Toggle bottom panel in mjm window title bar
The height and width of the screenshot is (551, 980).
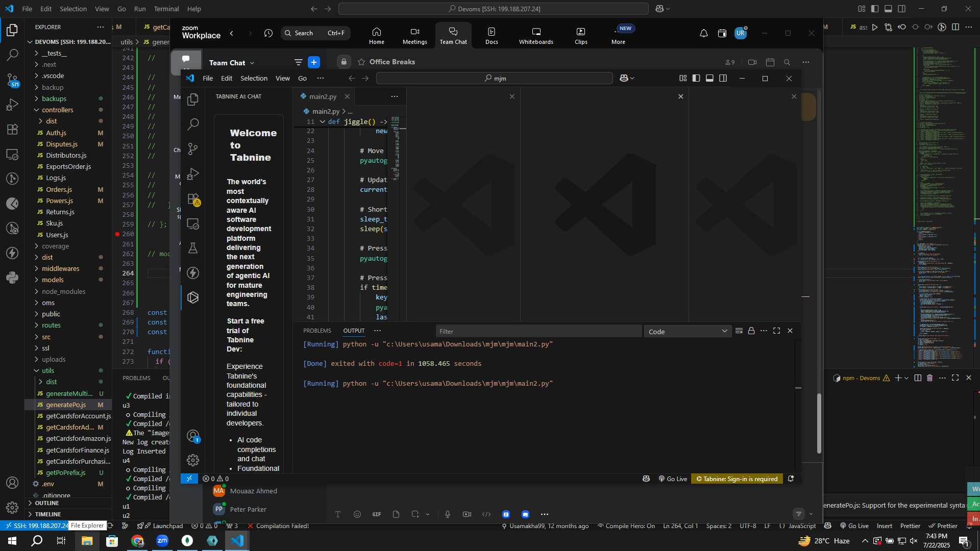click(709, 78)
